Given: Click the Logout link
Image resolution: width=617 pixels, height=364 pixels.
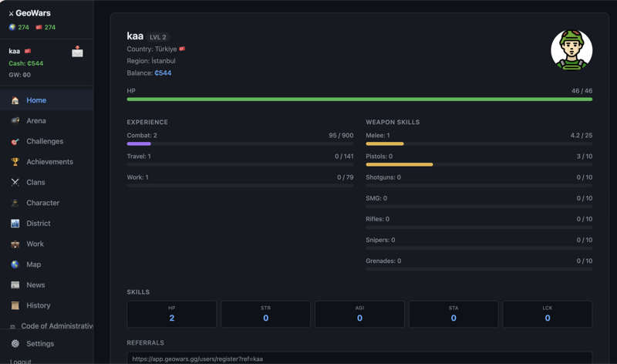Looking at the screenshot, I should click(x=21, y=361).
